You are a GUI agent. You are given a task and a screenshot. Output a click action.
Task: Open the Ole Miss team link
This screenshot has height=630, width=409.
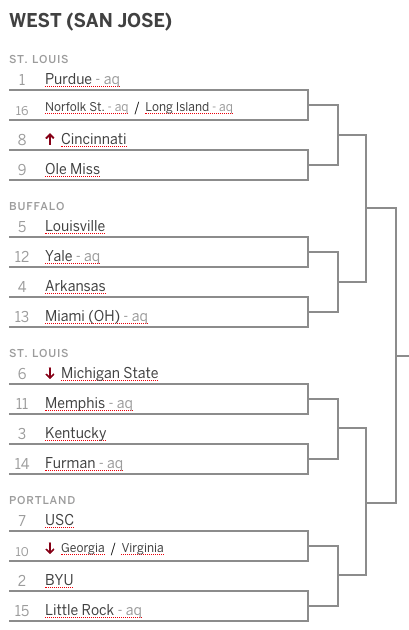72,169
